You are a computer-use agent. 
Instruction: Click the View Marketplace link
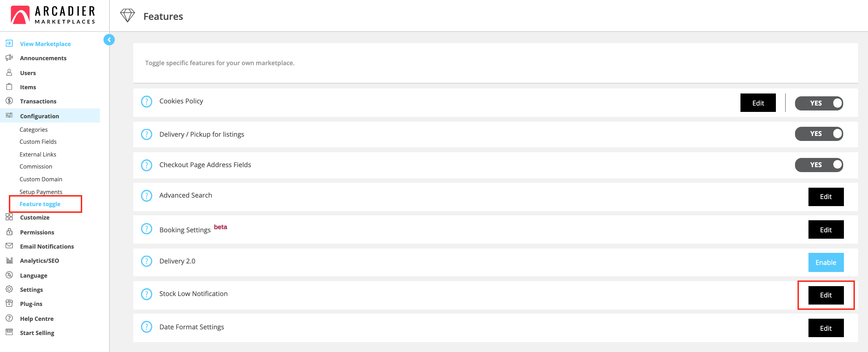pos(45,44)
